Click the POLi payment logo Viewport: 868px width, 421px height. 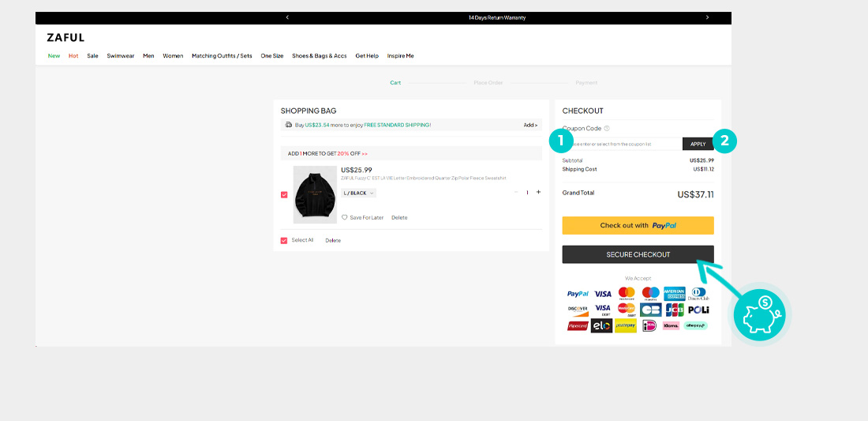tap(698, 310)
